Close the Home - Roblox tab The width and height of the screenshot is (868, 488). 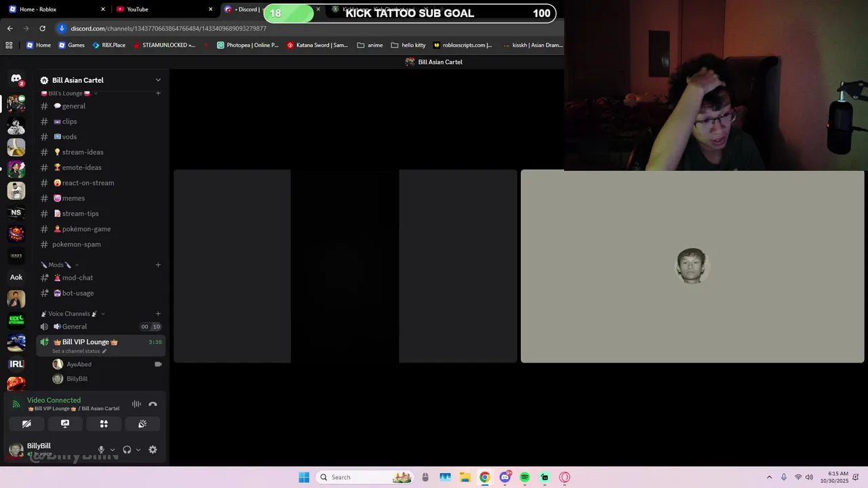[x=103, y=9]
